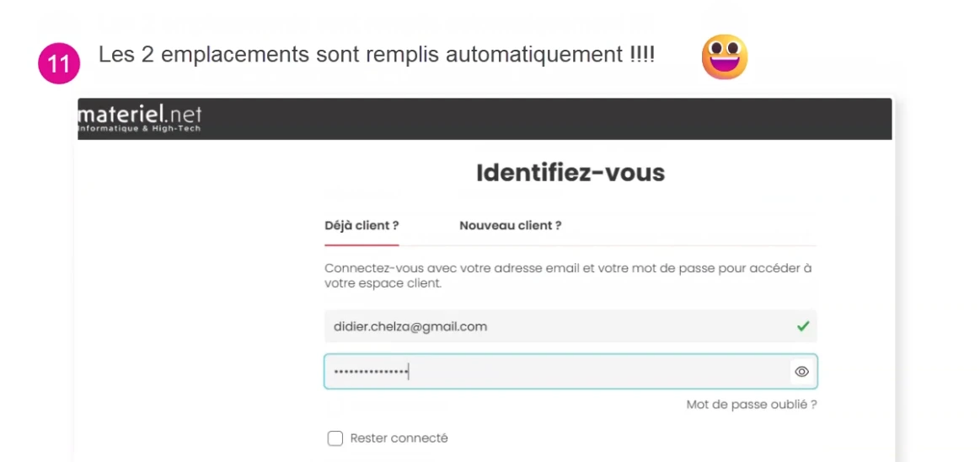The image size is (980, 462).
Task: Click the materiel.net logo
Action: click(x=140, y=117)
